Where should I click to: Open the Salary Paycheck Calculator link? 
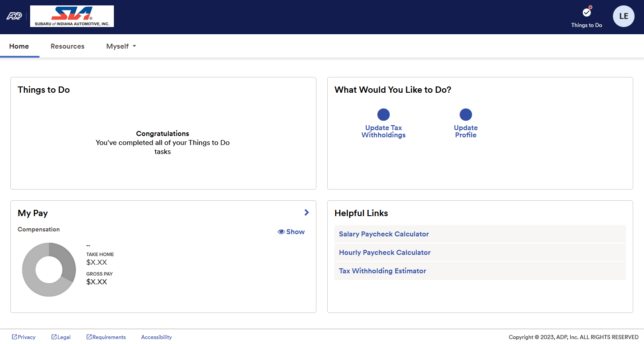point(383,234)
